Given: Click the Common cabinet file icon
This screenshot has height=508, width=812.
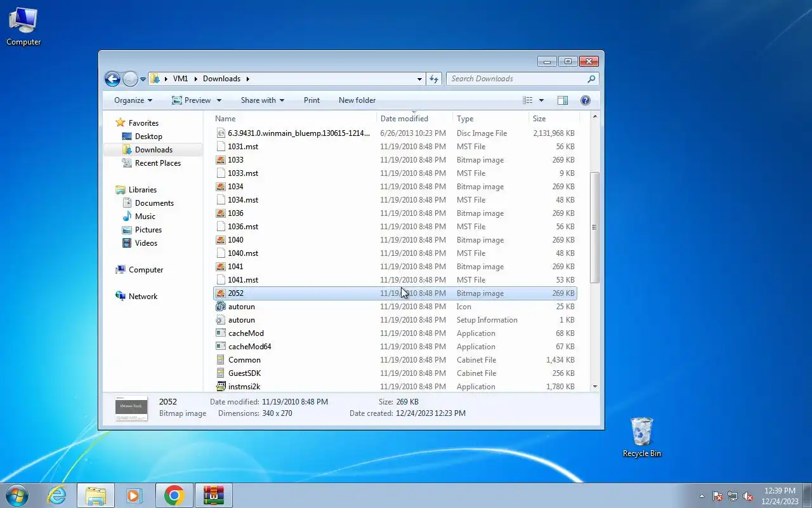Looking at the screenshot, I should pos(221,360).
